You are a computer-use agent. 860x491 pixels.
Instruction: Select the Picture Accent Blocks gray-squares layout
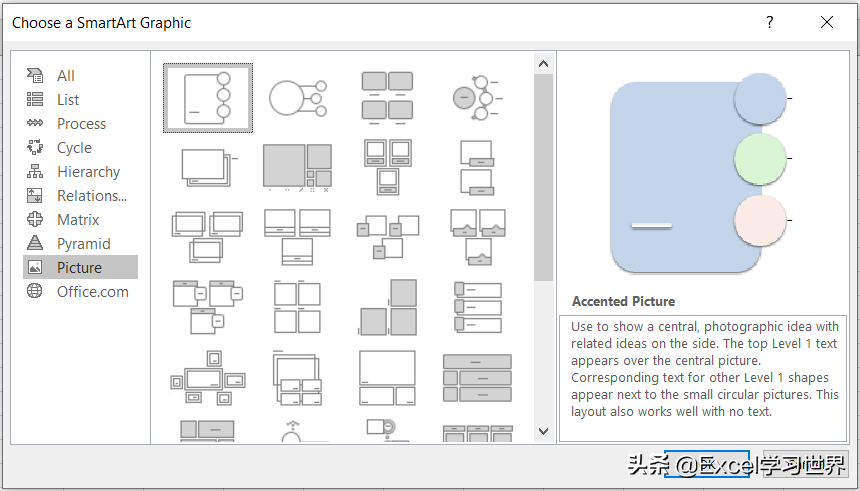[x=387, y=307]
